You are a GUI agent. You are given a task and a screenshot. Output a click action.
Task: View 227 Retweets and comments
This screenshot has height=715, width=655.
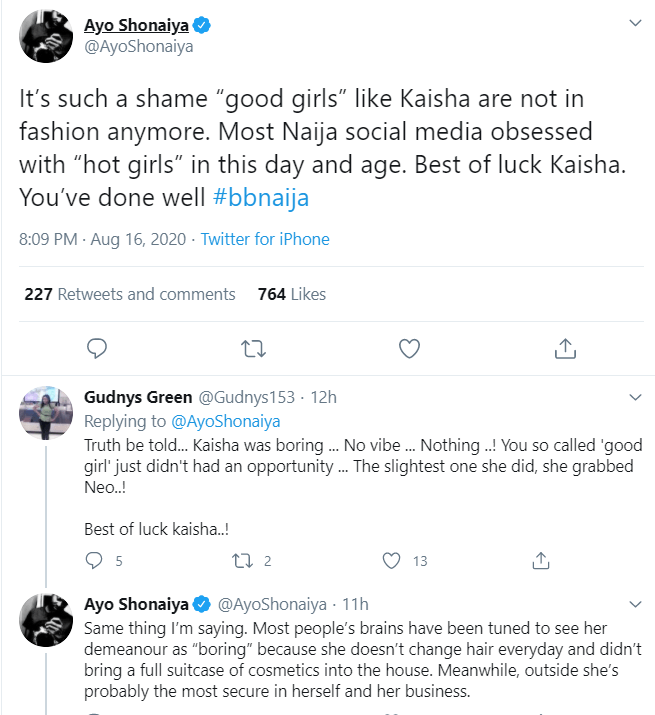pyautogui.click(x=130, y=294)
